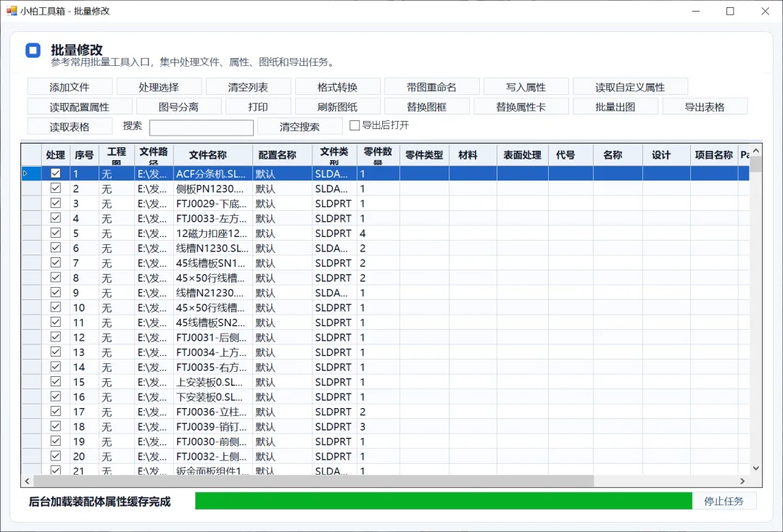Click 读取自定义属性 button
The width and height of the screenshot is (783, 532).
[x=630, y=87]
